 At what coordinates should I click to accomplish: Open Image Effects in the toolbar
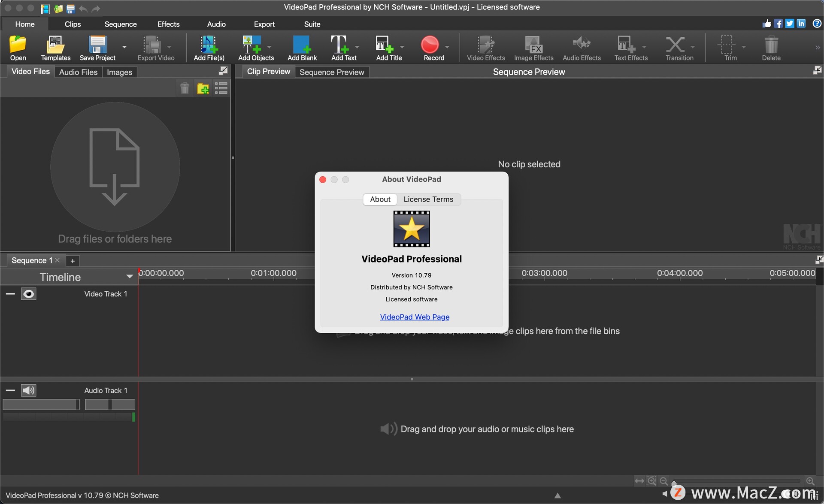(534, 48)
